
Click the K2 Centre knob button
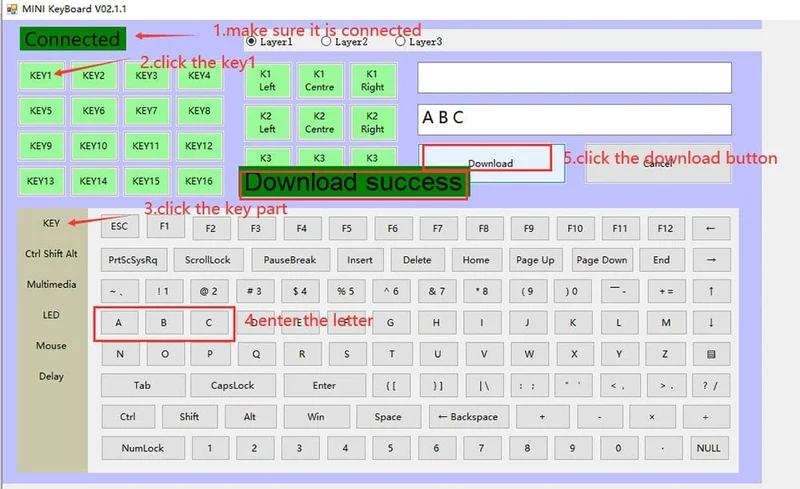(319, 123)
